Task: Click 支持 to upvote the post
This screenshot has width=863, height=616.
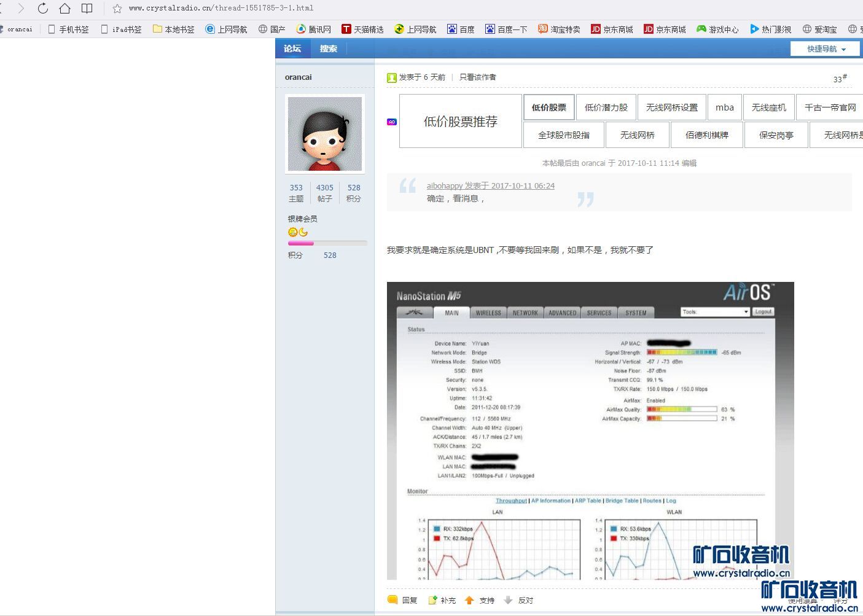Action: [x=480, y=601]
